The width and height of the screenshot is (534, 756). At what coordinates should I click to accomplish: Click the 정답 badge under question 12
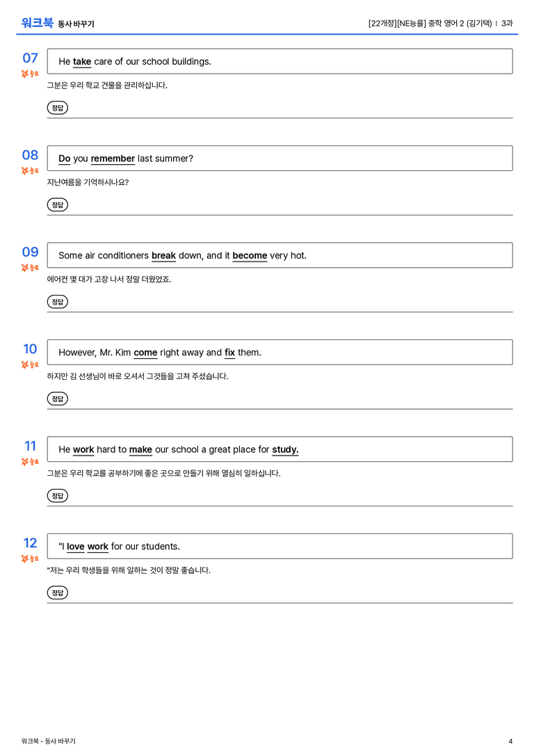[x=57, y=592]
